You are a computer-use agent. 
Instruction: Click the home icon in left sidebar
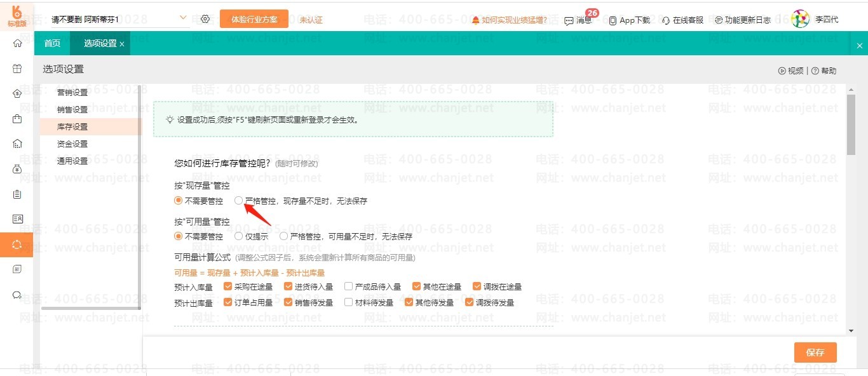coord(17,43)
